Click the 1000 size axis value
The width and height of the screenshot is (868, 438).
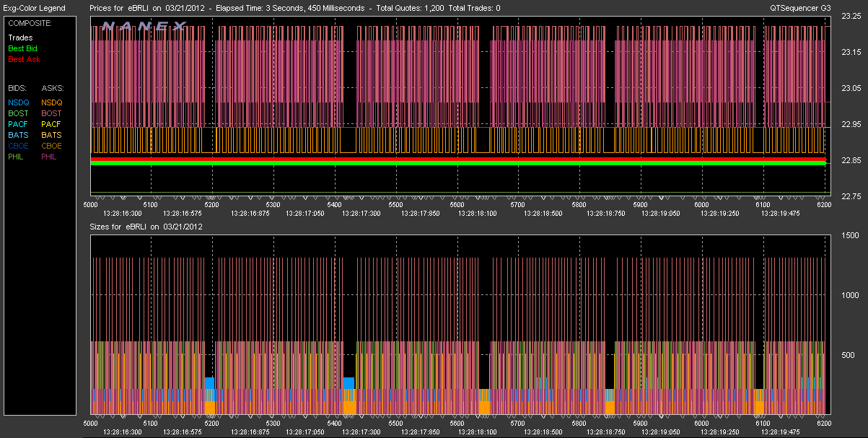coord(850,295)
